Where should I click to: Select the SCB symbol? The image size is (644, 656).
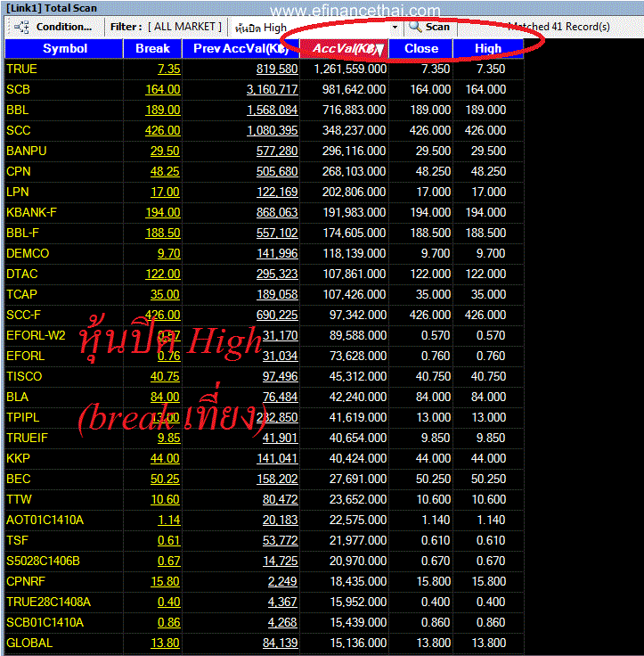[x=19, y=89]
